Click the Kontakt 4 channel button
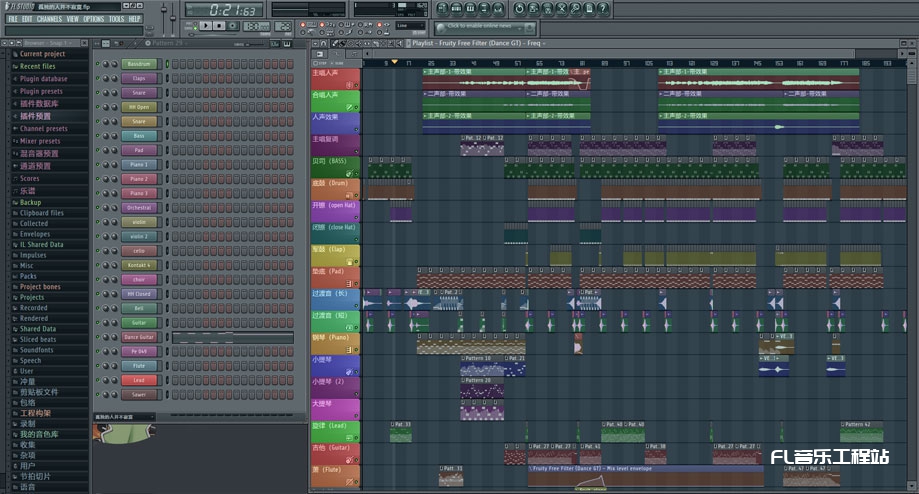This screenshot has height=494, width=919. pyautogui.click(x=139, y=265)
